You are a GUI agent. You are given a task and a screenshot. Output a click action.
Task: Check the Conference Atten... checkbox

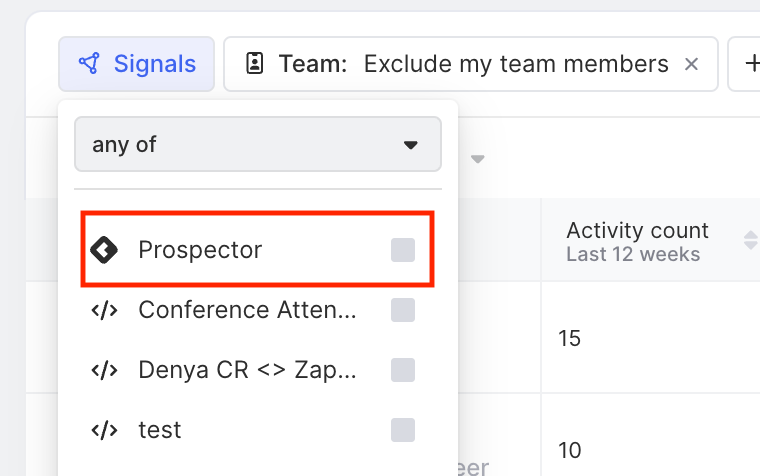[x=402, y=310]
